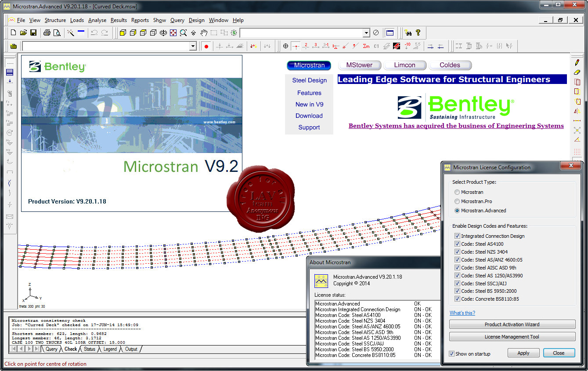The height and width of the screenshot is (371, 588).
Task: Click the What's this? link
Action: coord(462,313)
